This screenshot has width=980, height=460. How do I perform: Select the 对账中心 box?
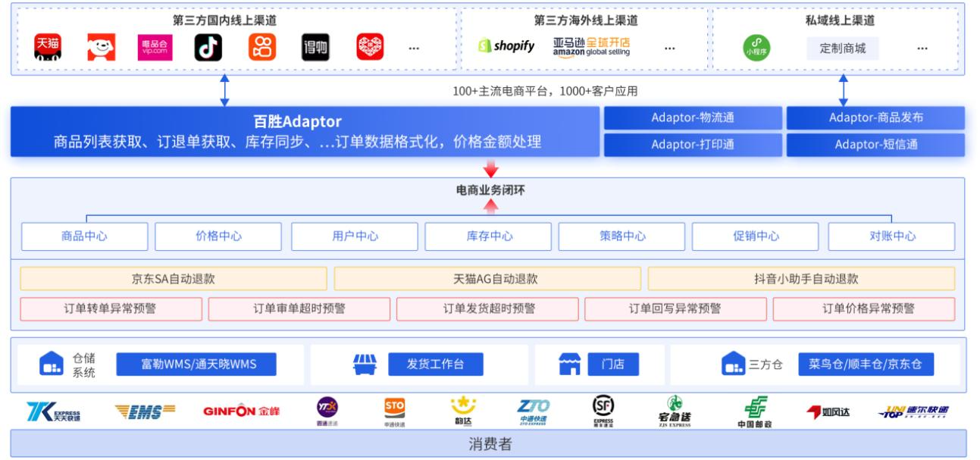pos(892,236)
